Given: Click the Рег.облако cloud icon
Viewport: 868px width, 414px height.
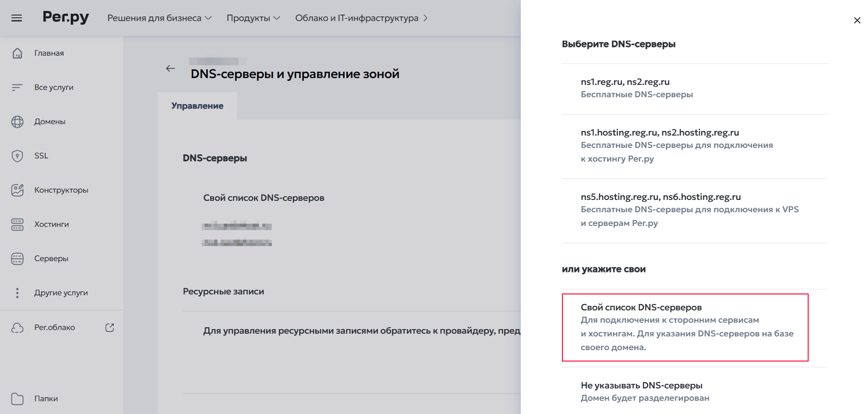Looking at the screenshot, I should (x=17, y=328).
